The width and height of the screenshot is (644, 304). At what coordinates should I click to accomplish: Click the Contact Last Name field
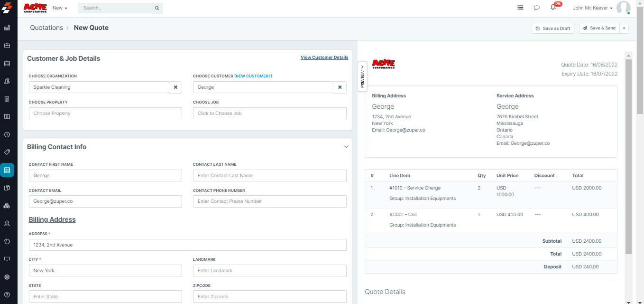[x=269, y=176]
